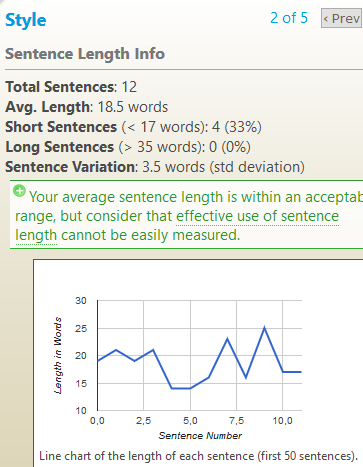Click the green plus icon
Screen dimensions: 363x467
pyautogui.click(x=19, y=191)
